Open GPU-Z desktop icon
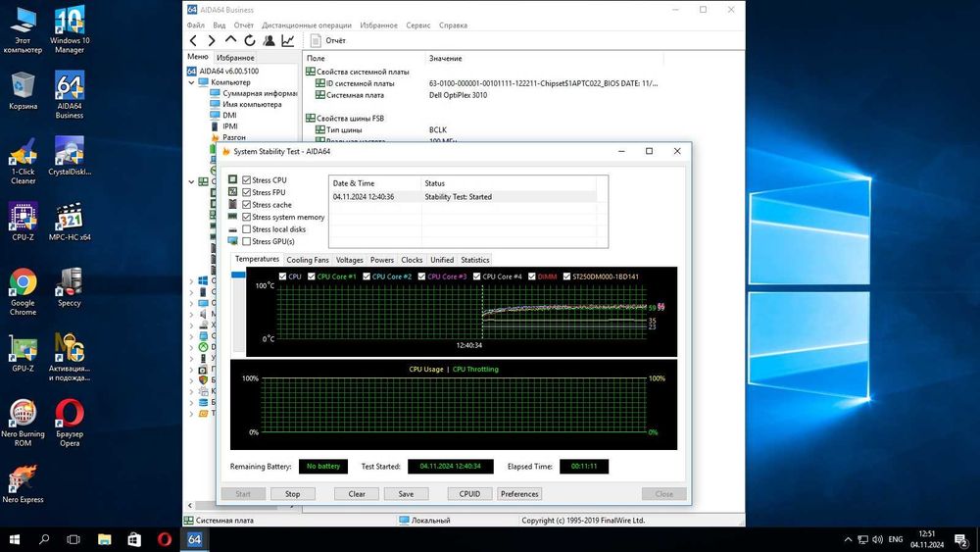This screenshot has height=552, width=980. click(24, 353)
